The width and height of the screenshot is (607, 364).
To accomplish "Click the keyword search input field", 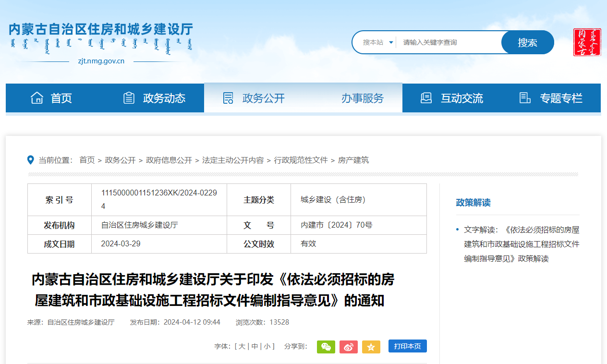I will pyautogui.click(x=449, y=42).
